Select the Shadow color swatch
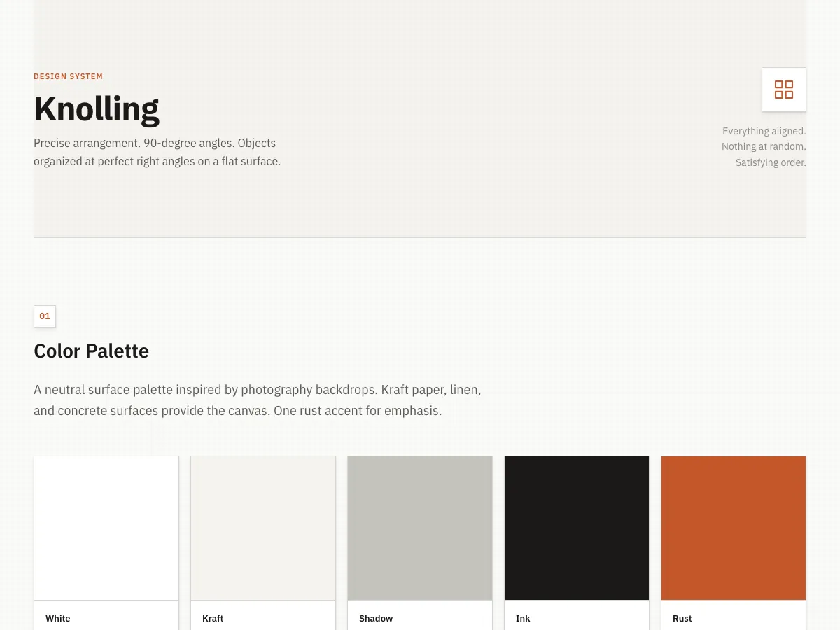Image resolution: width=840 pixels, height=630 pixels. [x=420, y=528]
